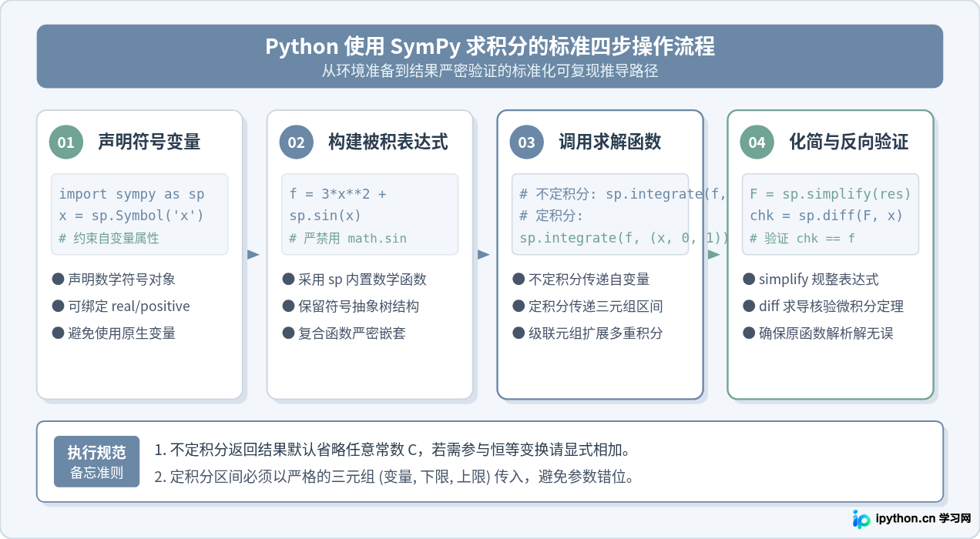Click the code line sp.sin(x)

pos(325,216)
